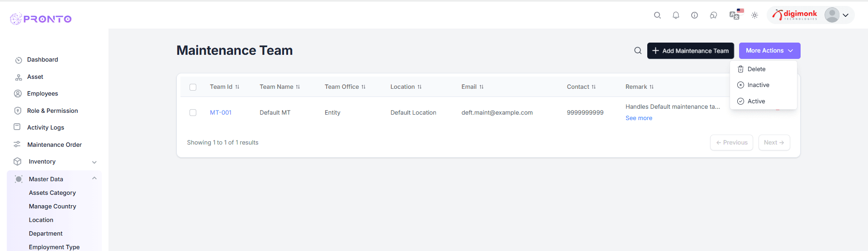868x251 pixels.
Task: Click the Pronto logo
Action: pyautogui.click(x=41, y=19)
